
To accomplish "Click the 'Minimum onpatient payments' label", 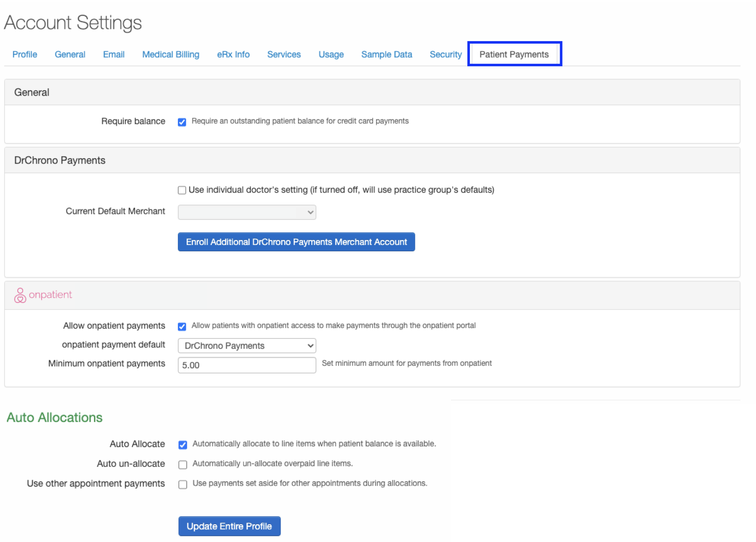I will pyautogui.click(x=107, y=364).
